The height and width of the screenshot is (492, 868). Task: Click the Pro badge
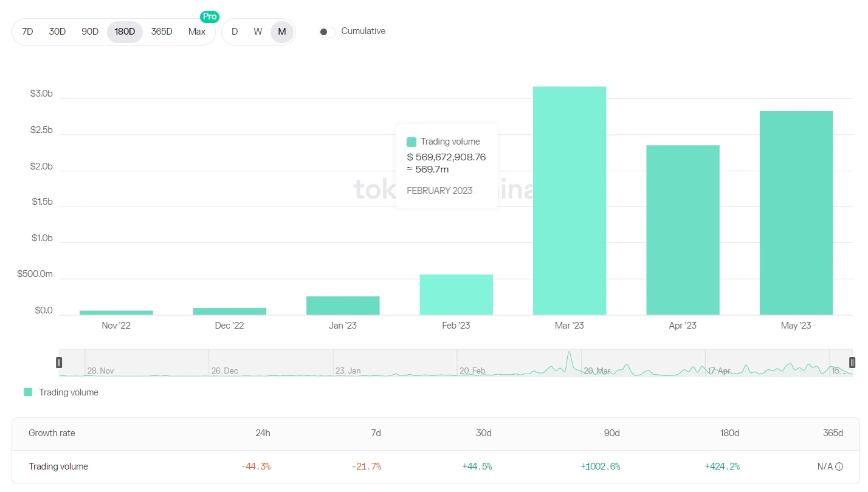click(210, 17)
